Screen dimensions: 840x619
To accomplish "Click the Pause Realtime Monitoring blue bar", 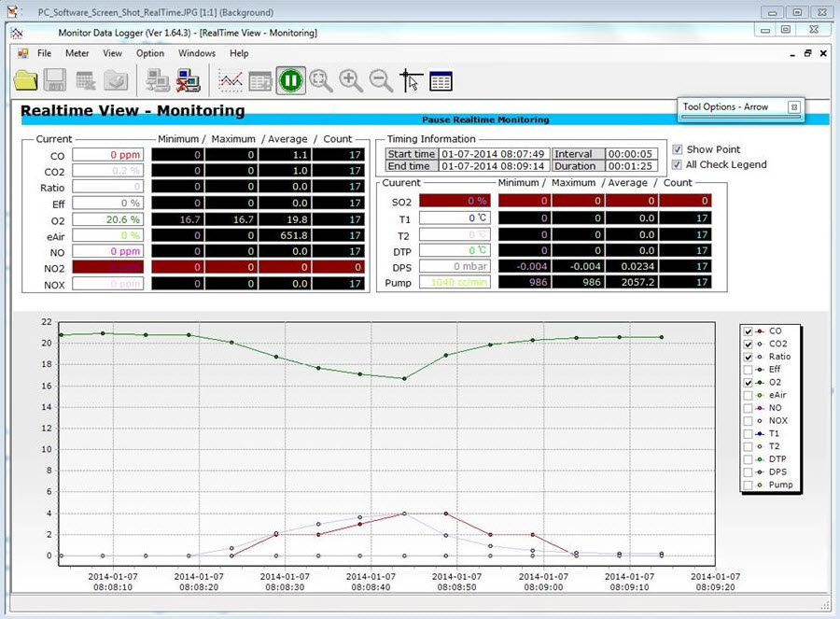I will pos(485,120).
